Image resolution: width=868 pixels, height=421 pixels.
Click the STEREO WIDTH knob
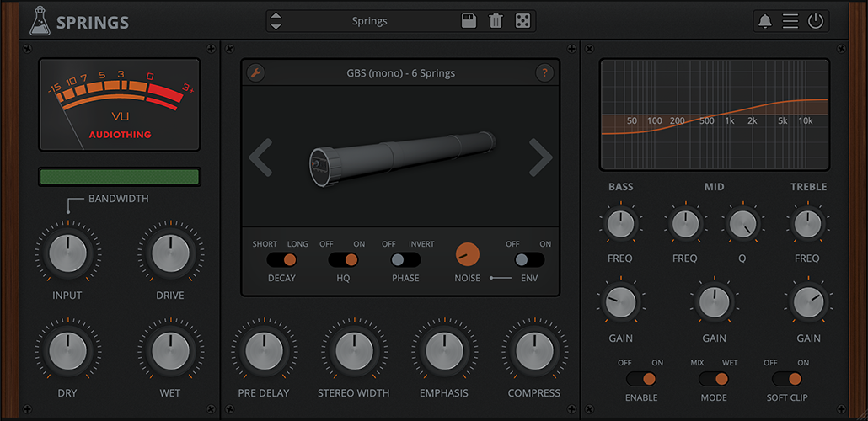(x=354, y=351)
